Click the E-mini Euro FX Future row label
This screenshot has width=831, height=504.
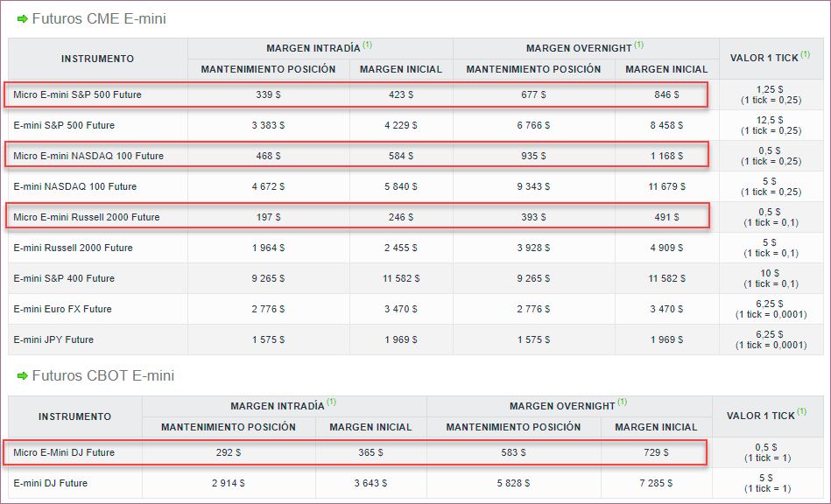tap(62, 309)
